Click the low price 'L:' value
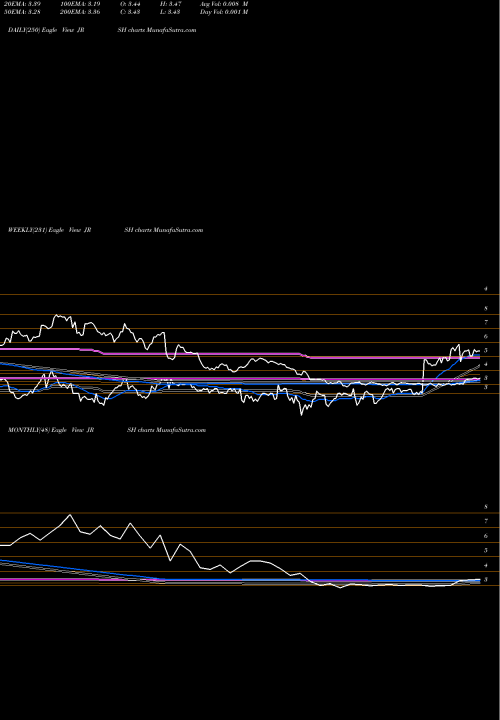500x720 pixels. [171, 12]
